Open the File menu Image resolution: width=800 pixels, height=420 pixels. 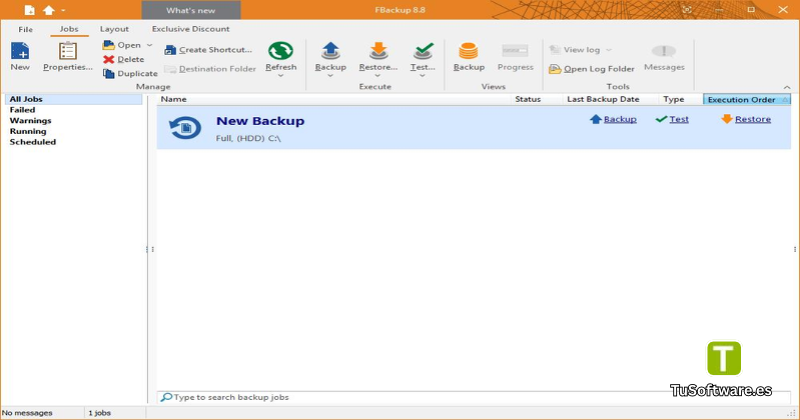point(26,29)
